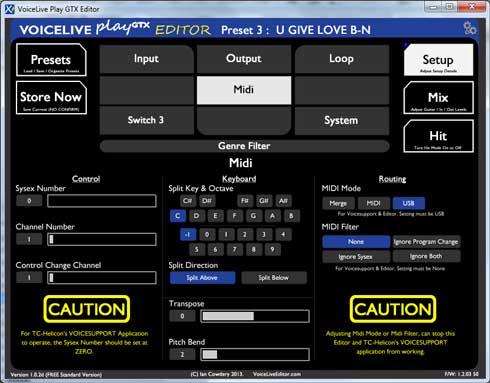Switch to the Input tab
This screenshot has width=490, height=383.
coord(146,59)
